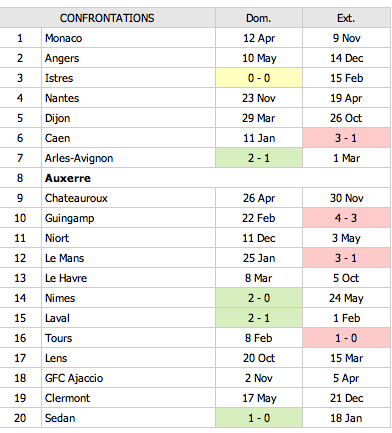The width and height of the screenshot is (392, 433).
Task: Click the Tours 1 - 0 away result
Action: pyautogui.click(x=347, y=338)
